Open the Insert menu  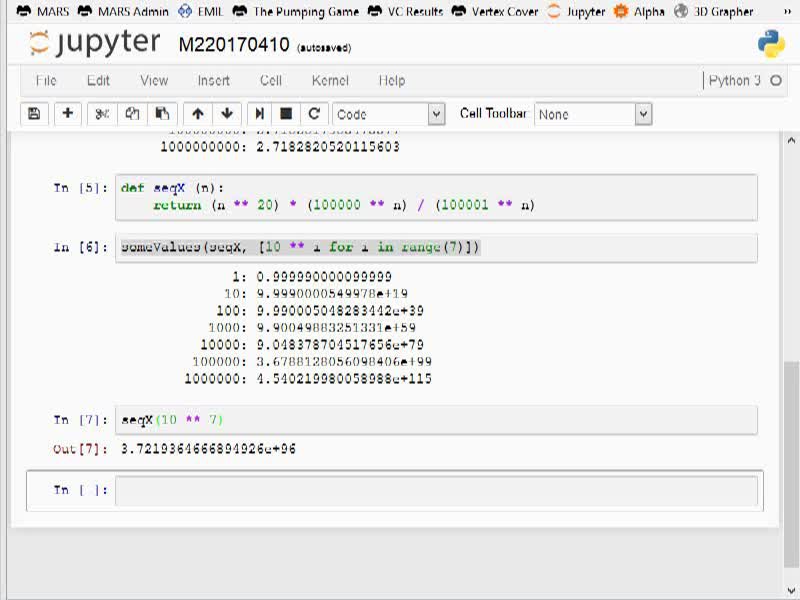[214, 81]
